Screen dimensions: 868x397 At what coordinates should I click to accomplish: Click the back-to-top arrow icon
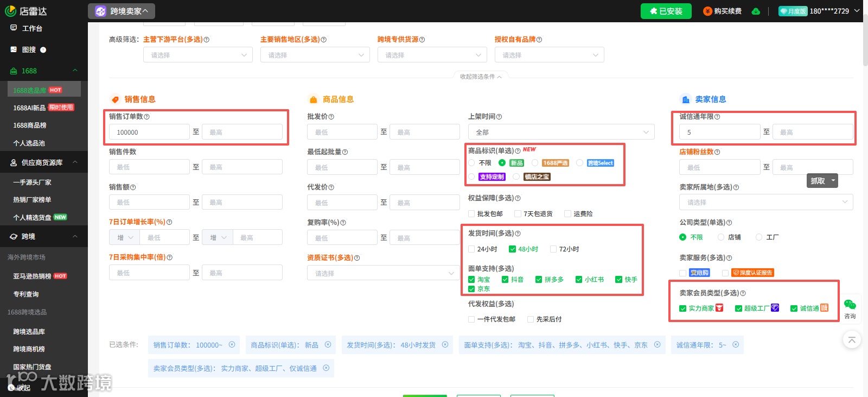852,340
